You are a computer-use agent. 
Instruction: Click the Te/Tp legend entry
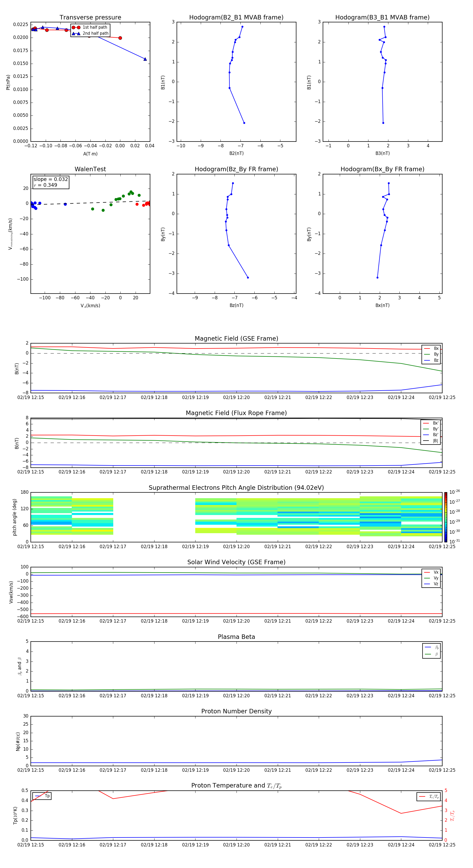(429, 796)
